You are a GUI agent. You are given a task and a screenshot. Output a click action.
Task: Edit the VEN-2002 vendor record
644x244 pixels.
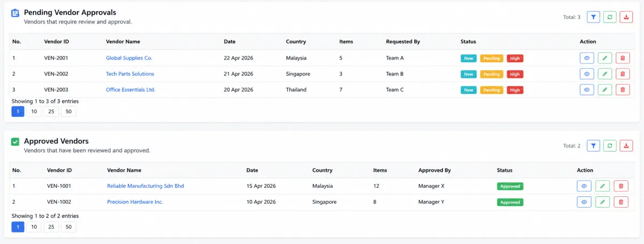click(x=605, y=74)
